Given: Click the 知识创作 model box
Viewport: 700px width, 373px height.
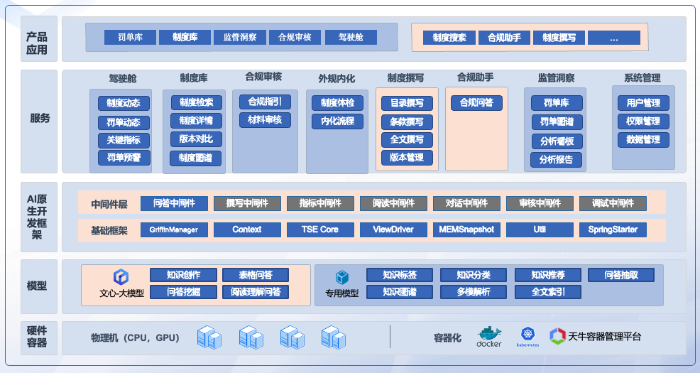Looking at the screenshot, I should click(183, 275).
